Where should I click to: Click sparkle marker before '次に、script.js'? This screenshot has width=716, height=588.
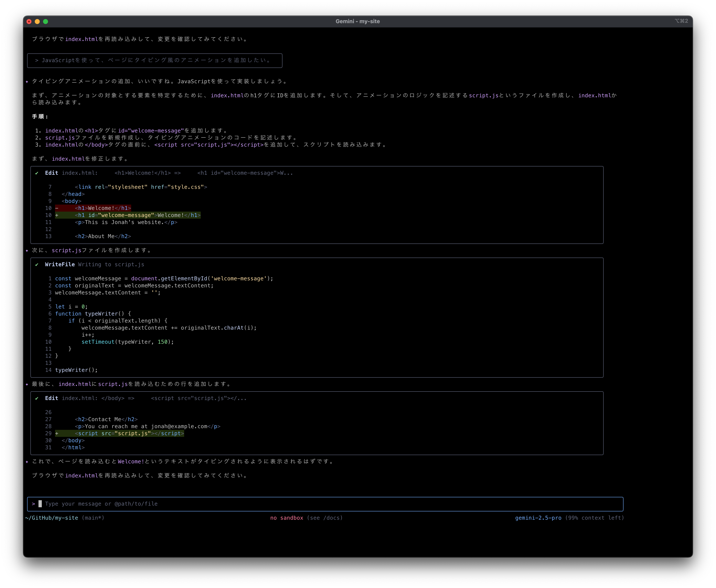[x=27, y=251]
